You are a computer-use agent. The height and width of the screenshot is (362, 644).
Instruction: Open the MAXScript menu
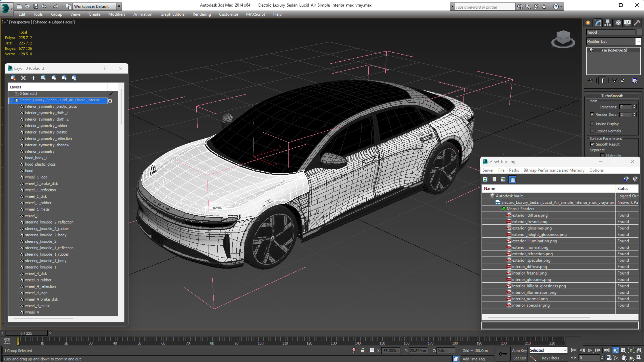pos(255,14)
